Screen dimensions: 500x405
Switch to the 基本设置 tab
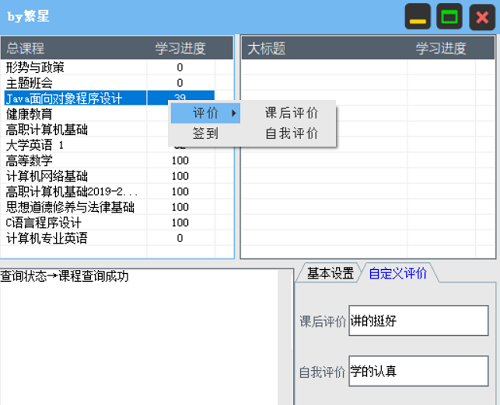(x=330, y=273)
